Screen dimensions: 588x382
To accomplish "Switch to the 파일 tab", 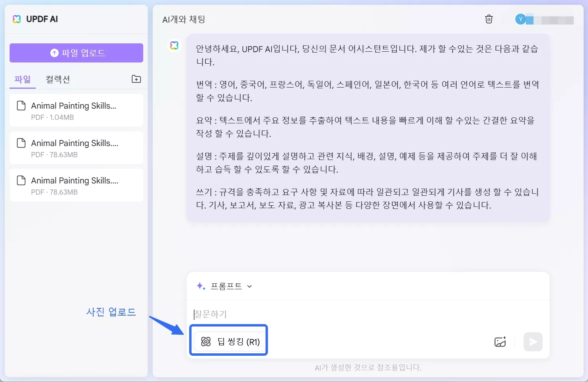I will click(23, 79).
